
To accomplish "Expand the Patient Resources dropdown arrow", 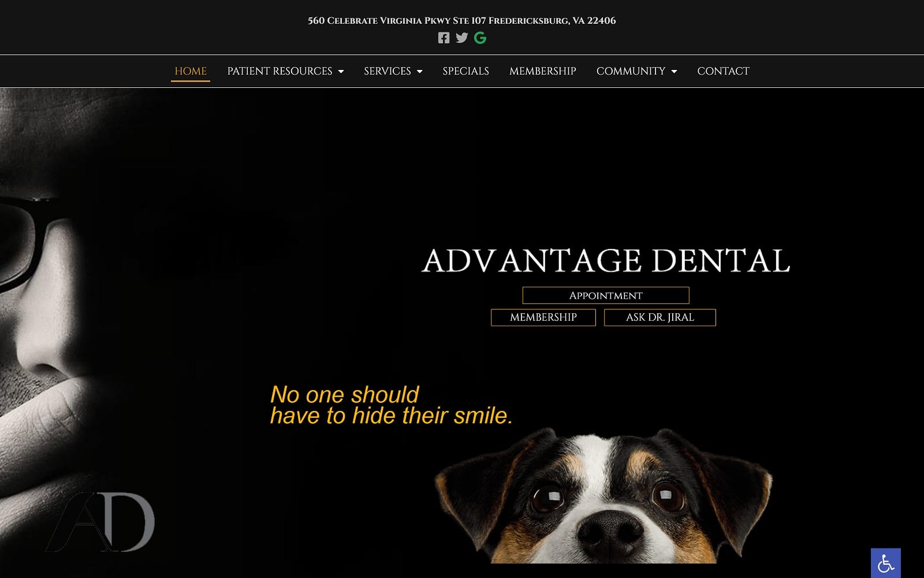I will [x=341, y=72].
